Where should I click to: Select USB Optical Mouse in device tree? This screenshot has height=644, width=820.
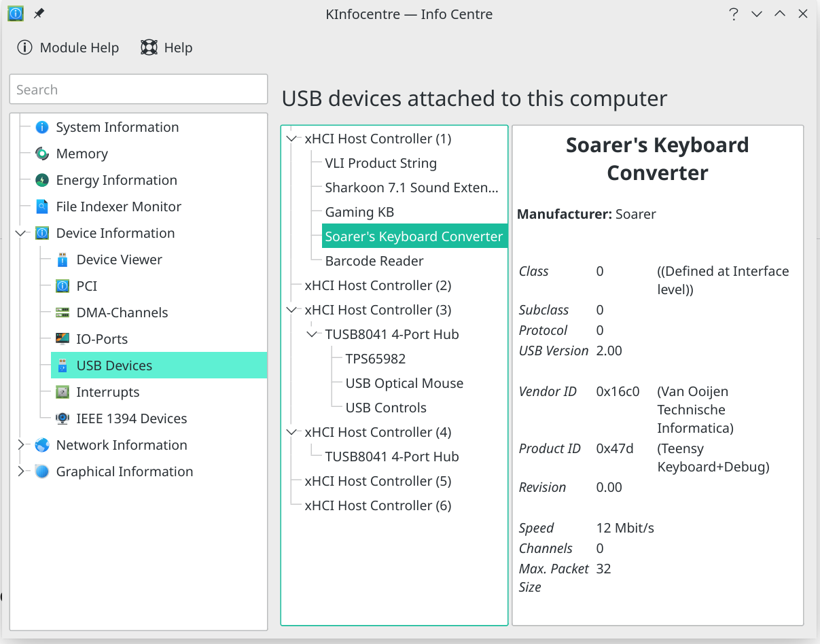(404, 383)
